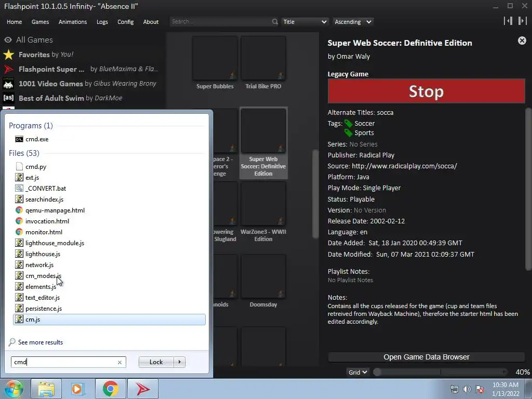532x399 pixels.
Task: Clear the cmd search text
Action: point(119,362)
